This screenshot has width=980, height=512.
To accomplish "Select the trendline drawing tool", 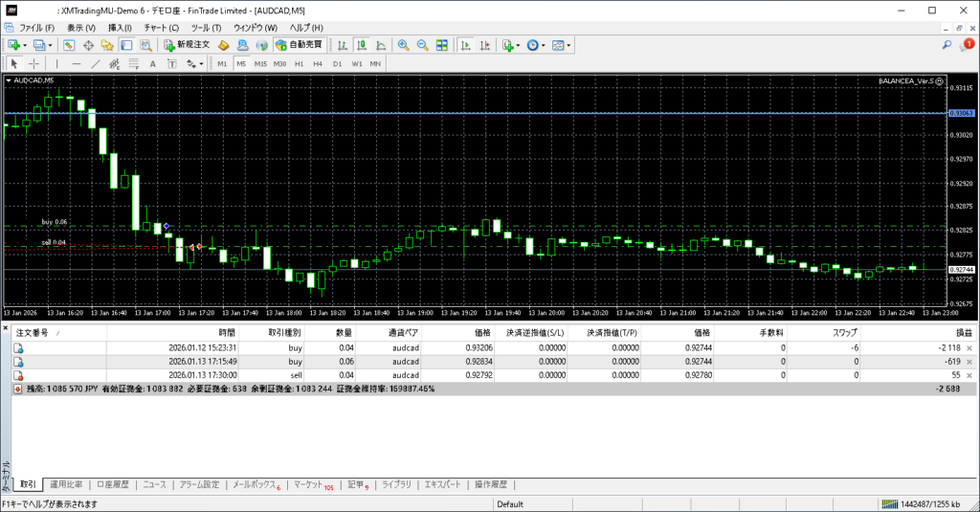I will [95, 64].
